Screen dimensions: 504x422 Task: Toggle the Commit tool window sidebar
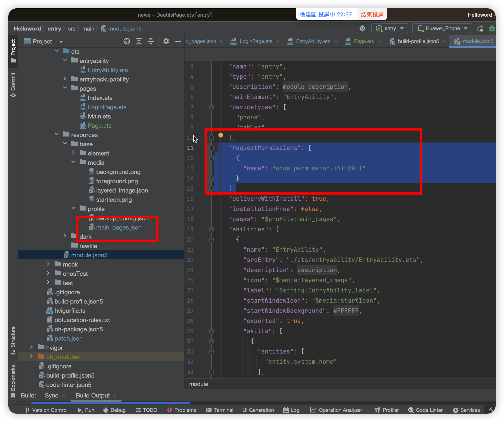[x=13, y=84]
